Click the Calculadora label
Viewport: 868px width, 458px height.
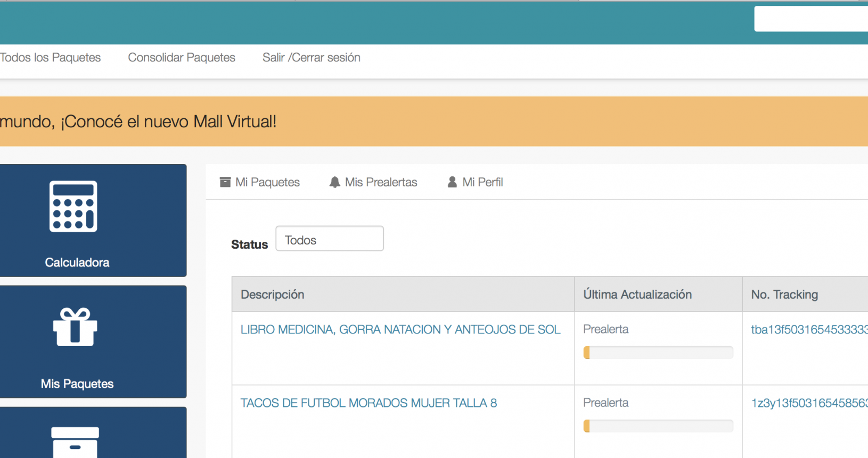pyautogui.click(x=77, y=263)
